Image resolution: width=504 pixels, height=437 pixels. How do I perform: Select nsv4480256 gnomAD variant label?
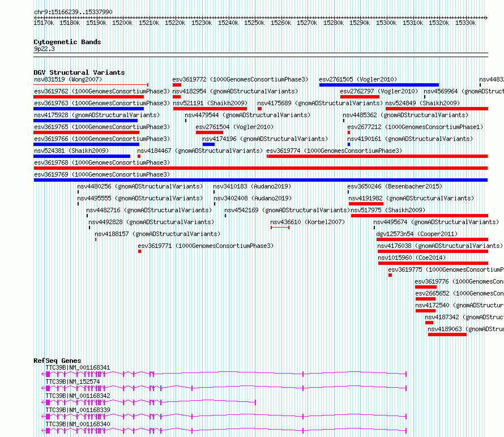tap(140, 186)
